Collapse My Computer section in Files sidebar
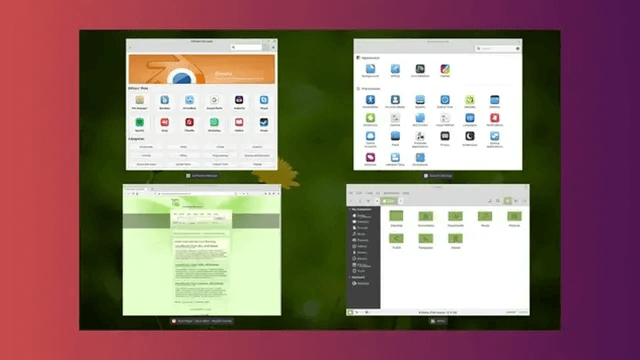 [x=350, y=209]
